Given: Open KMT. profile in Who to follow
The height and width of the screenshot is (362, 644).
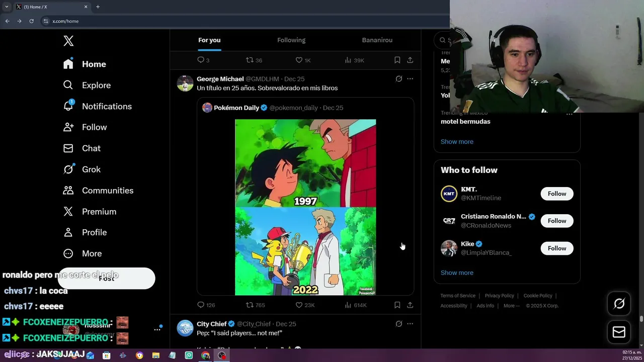Looking at the screenshot, I should click(x=469, y=190).
